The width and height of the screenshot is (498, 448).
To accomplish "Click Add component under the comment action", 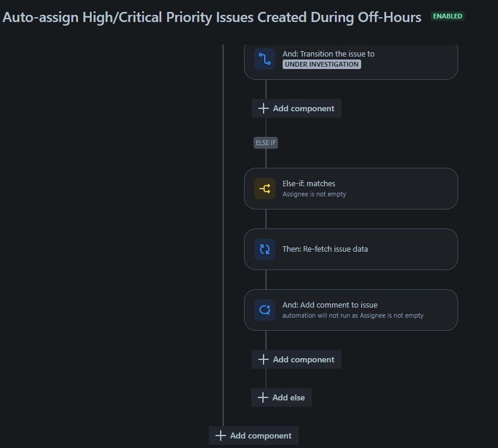I will pos(296,359).
